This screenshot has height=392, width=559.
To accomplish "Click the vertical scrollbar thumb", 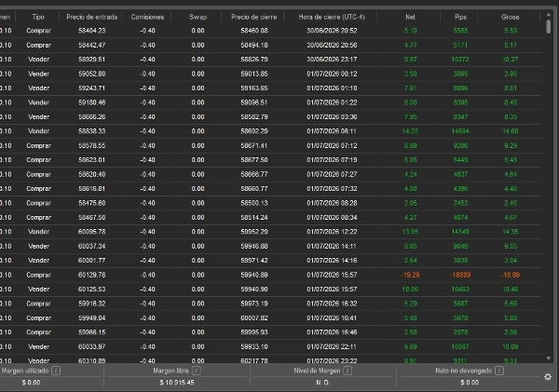I will tap(549, 27).
